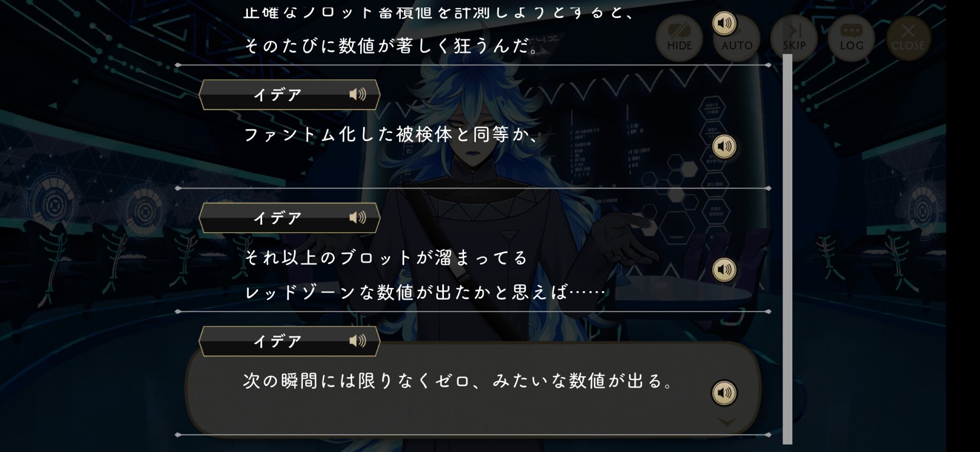This screenshot has height=452, width=980.
Task: Click the down chevron below last dialogue
Action: [x=727, y=422]
